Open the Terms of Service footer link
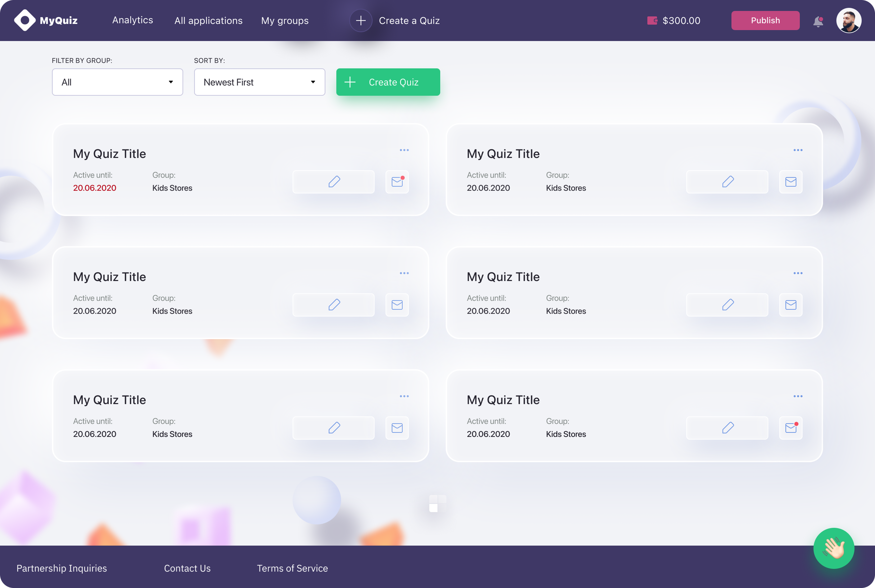The width and height of the screenshot is (875, 588). pyautogui.click(x=293, y=568)
